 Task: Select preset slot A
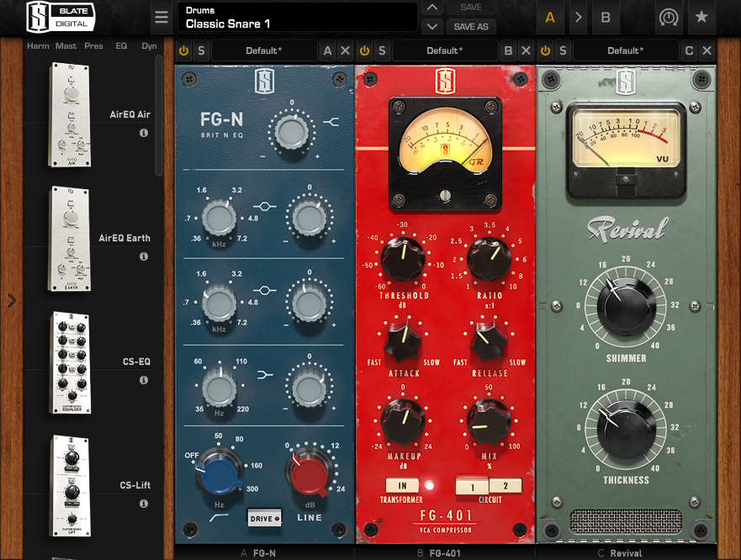click(549, 18)
